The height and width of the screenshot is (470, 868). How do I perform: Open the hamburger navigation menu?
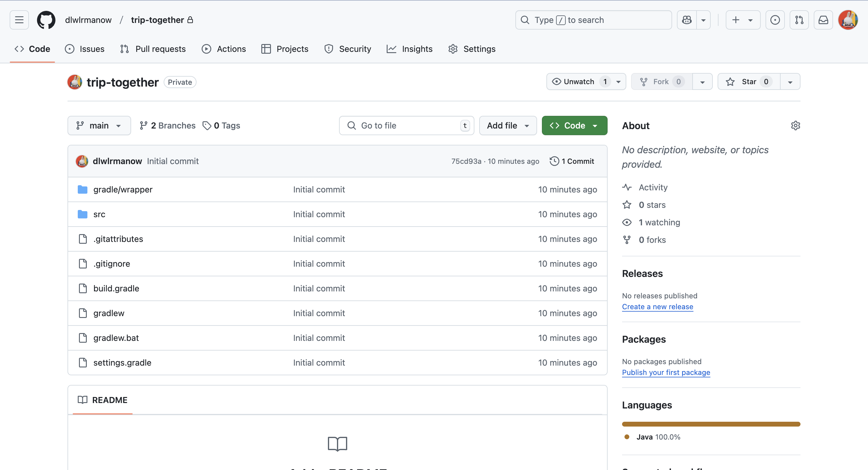pyautogui.click(x=19, y=20)
